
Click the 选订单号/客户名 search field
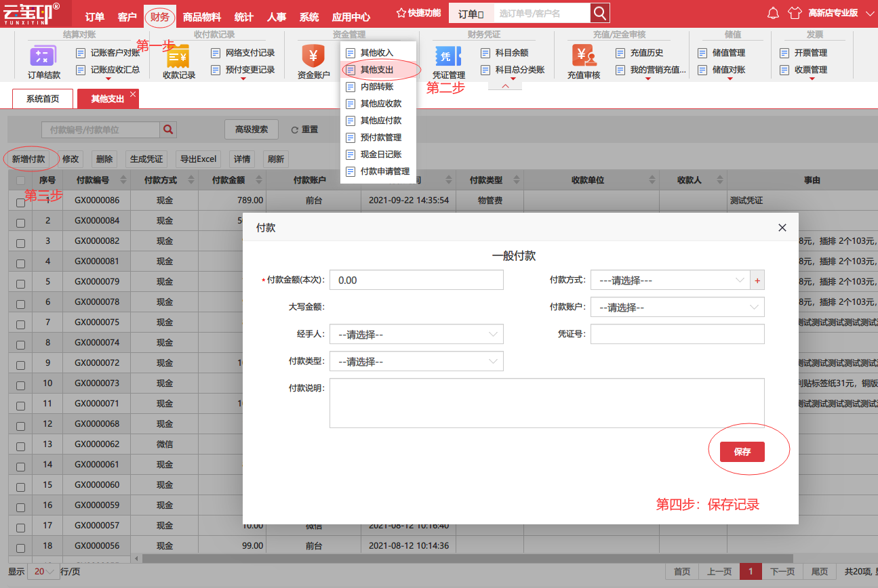pos(541,14)
